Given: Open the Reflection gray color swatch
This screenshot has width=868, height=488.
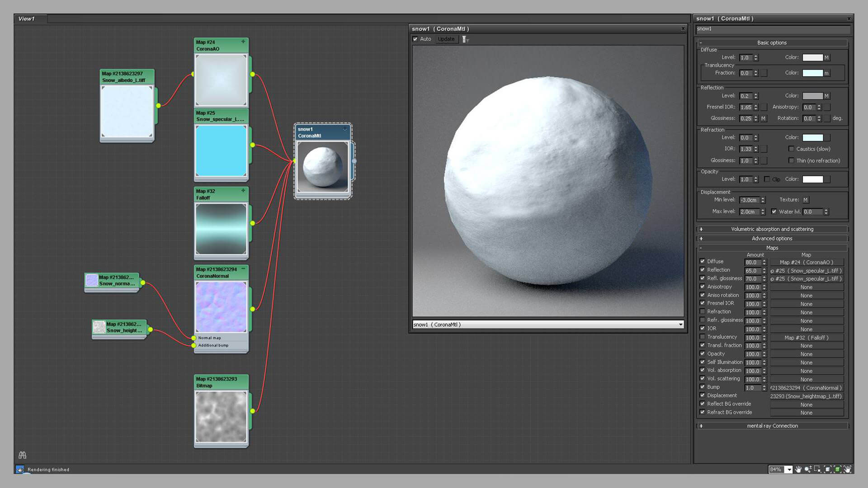Looking at the screenshot, I should 812,96.
